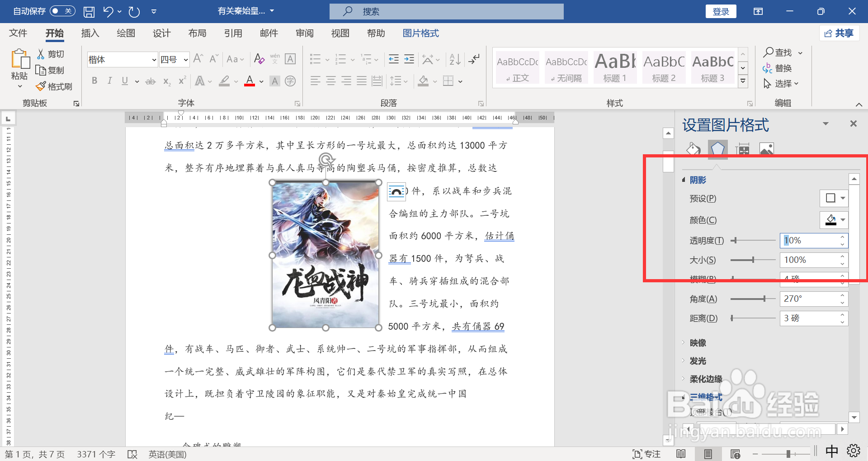Toggle show paragraph marks
The width and height of the screenshot is (868, 461).
[x=474, y=59]
